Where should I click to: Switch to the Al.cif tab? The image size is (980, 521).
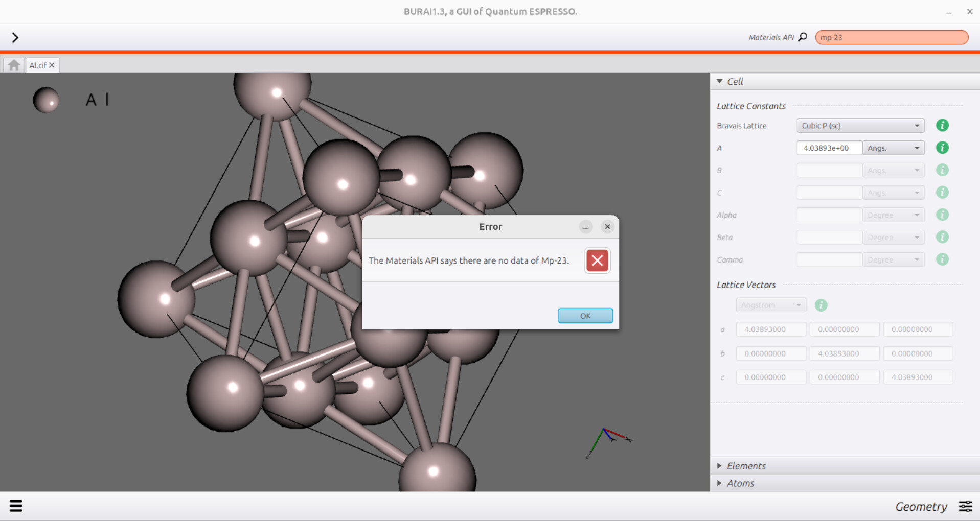[x=37, y=65]
